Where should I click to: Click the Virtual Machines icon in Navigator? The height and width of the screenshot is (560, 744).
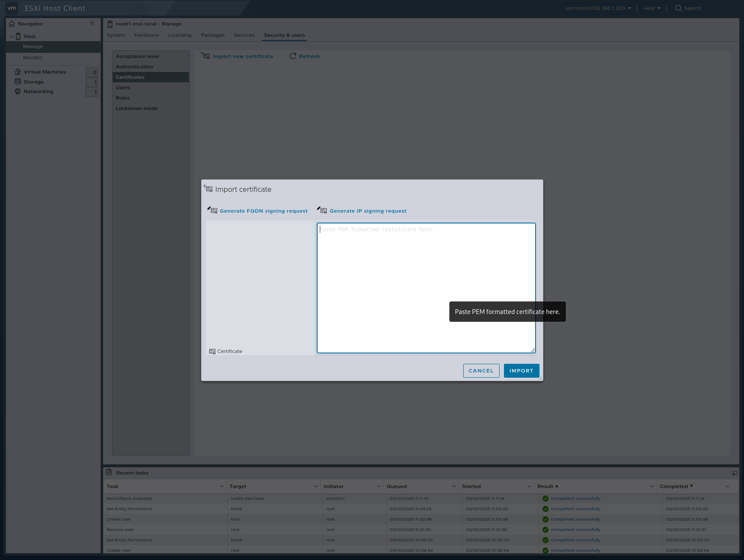pyautogui.click(x=17, y=71)
